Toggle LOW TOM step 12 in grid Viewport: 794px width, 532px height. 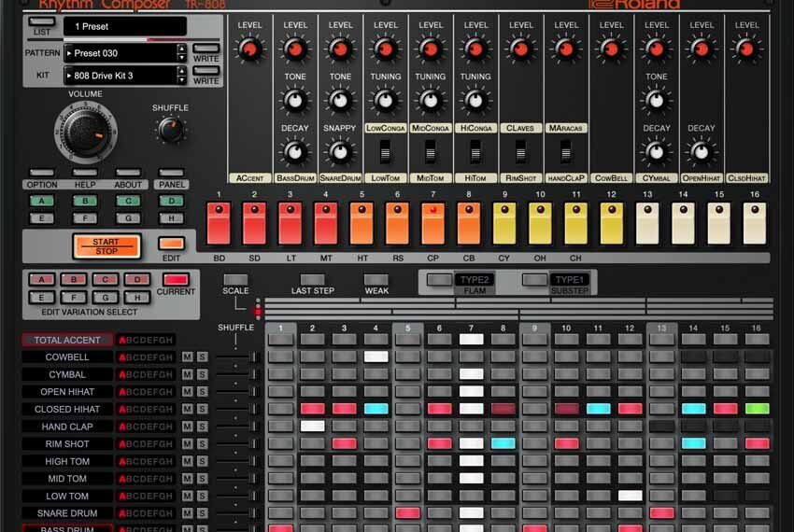pos(630,496)
